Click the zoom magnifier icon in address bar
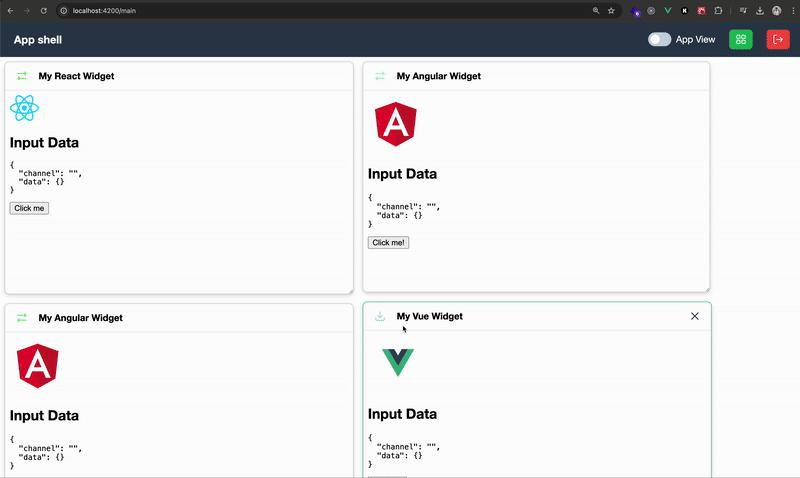This screenshot has width=800, height=478. pos(596,11)
